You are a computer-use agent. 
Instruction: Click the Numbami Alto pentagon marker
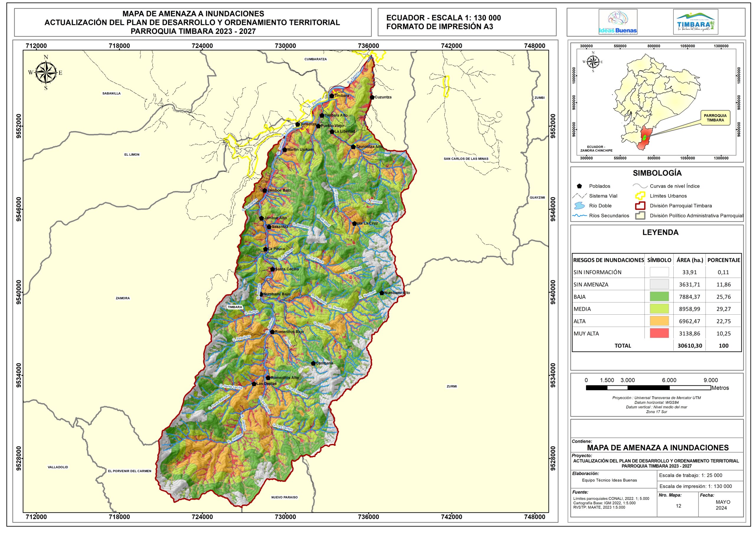tap(382, 293)
